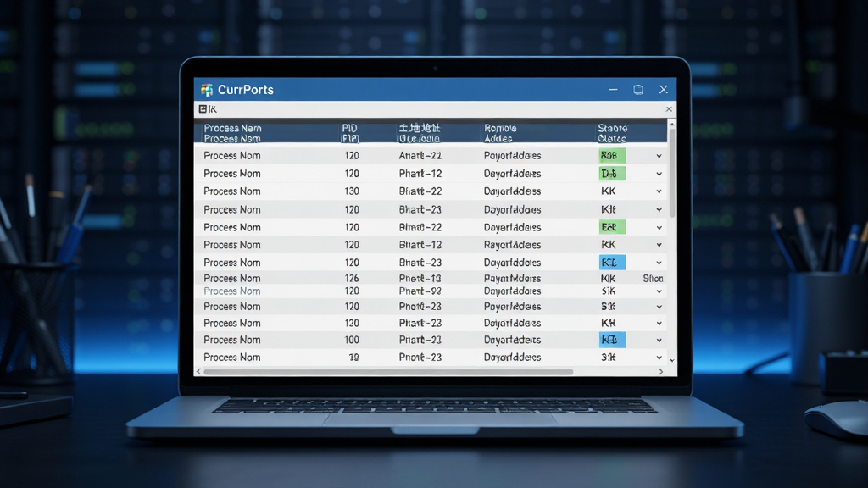Sort by the Process Name column header
Screen dimensions: 868x488
(232, 133)
